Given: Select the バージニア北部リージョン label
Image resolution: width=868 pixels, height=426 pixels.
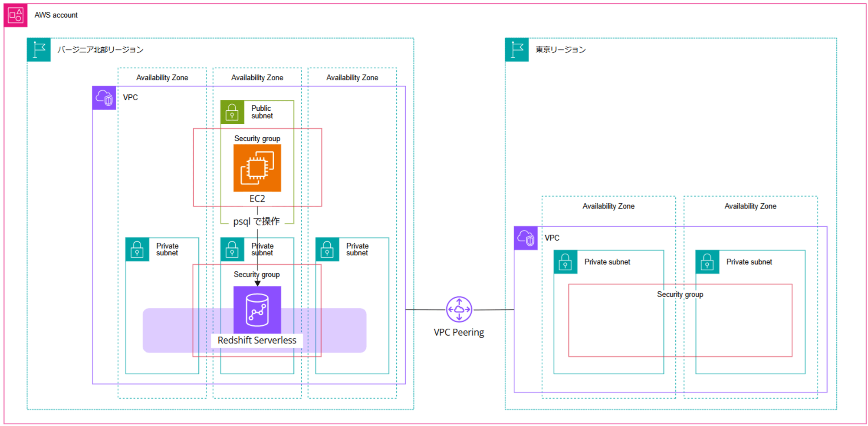Looking at the screenshot, I should [x=100, y=50].
